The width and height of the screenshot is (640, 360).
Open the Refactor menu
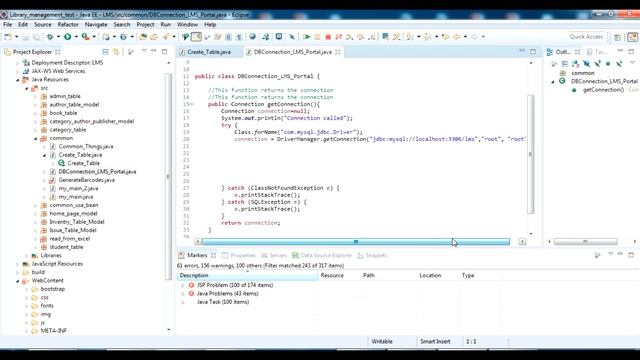coord(68,24)
